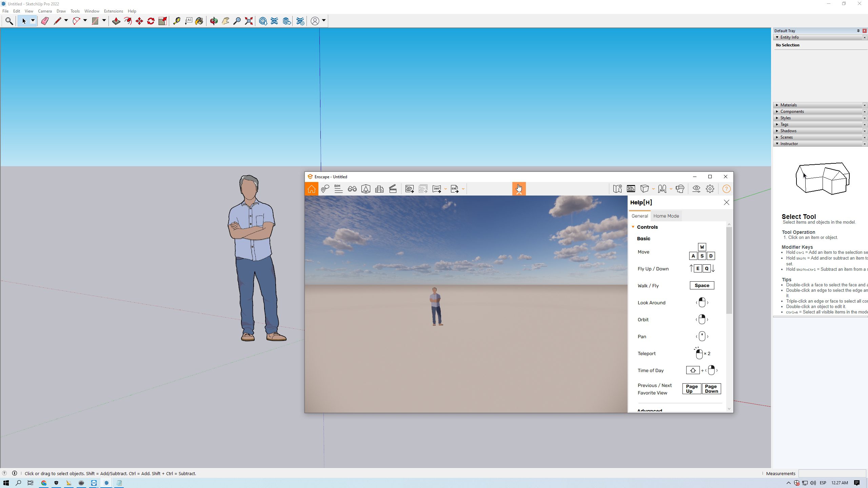This screenshot has height=488, width=868.
Task: Open Enscape BIM info panel icon
Action: point(338,189)
